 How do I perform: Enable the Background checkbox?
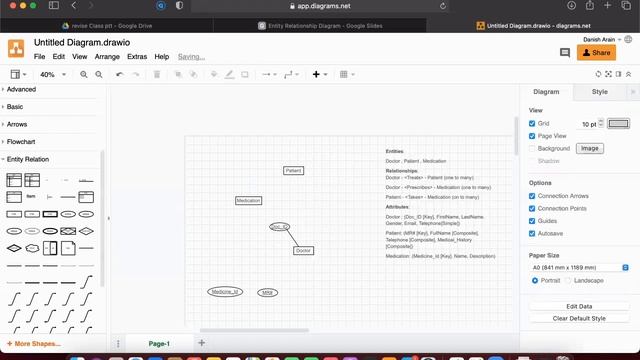(532, 149)
